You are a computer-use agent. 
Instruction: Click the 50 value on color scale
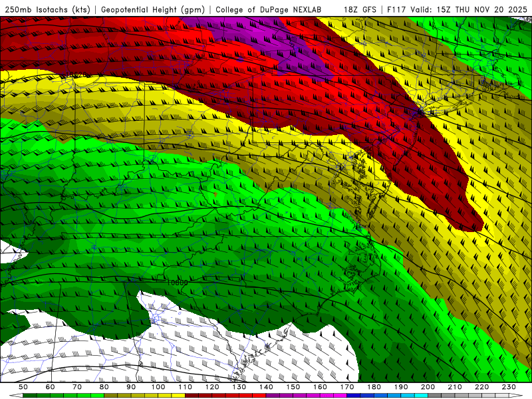(23, 387)
